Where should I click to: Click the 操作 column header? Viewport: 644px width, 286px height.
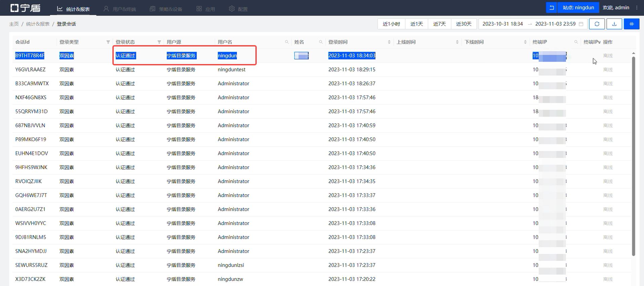pos(608,42)
